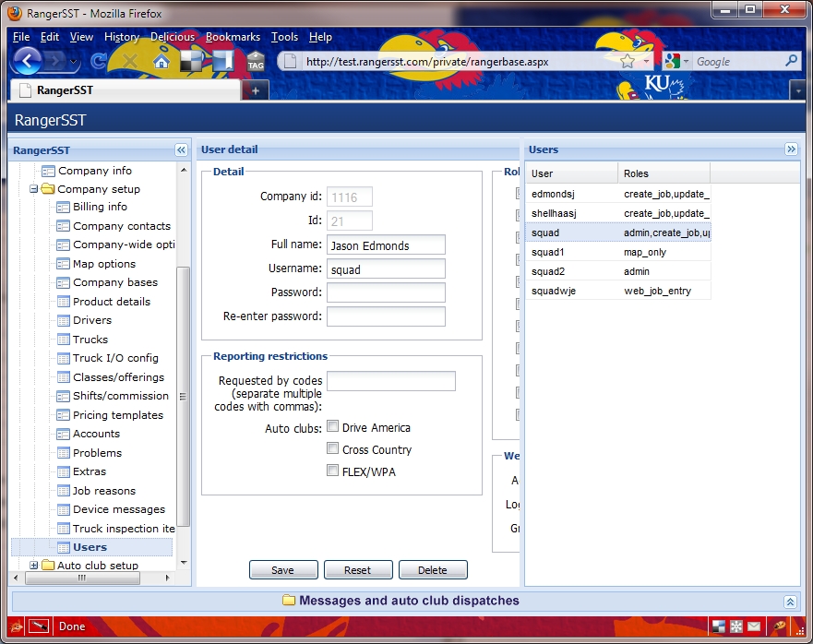Click the browser Back button

click(x=28, y=62)
